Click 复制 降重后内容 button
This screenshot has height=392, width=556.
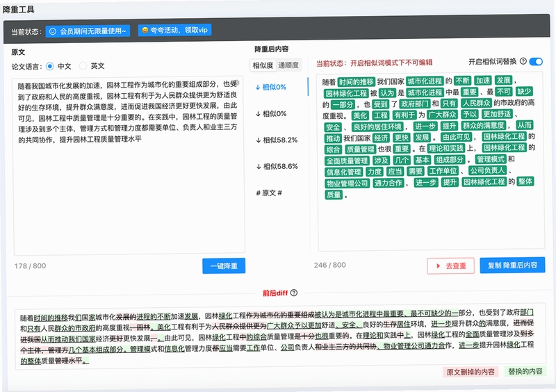coord(512,266)
